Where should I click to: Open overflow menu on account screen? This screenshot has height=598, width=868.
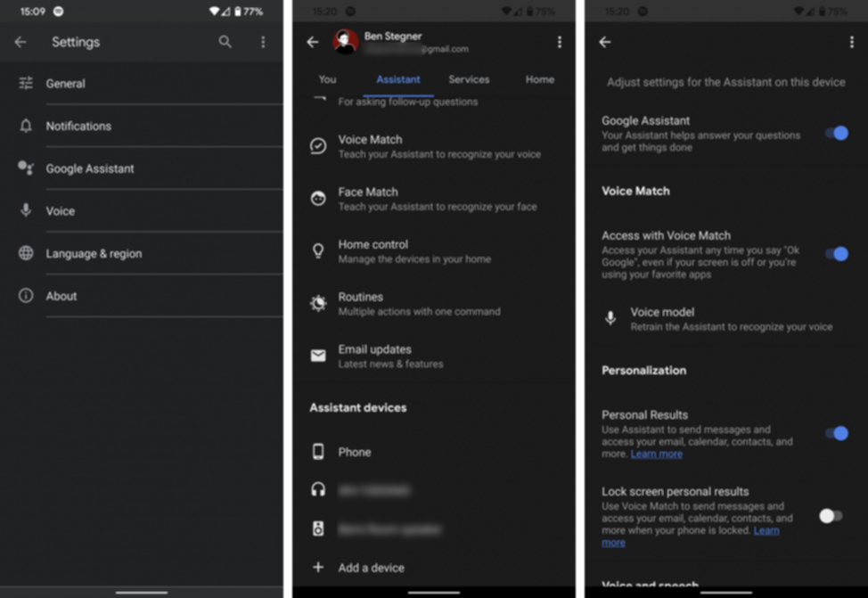pos(560,42)
